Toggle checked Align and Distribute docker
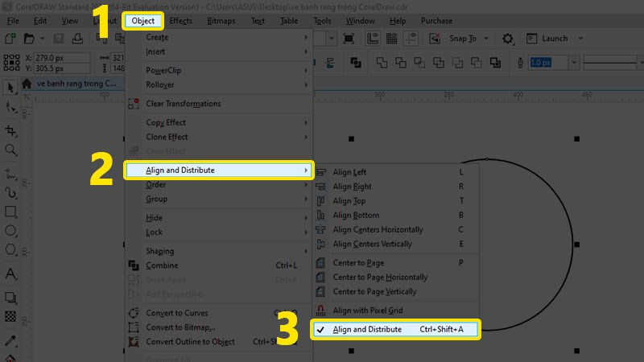Viewport: 644px width, 362px height. [395, 329]
